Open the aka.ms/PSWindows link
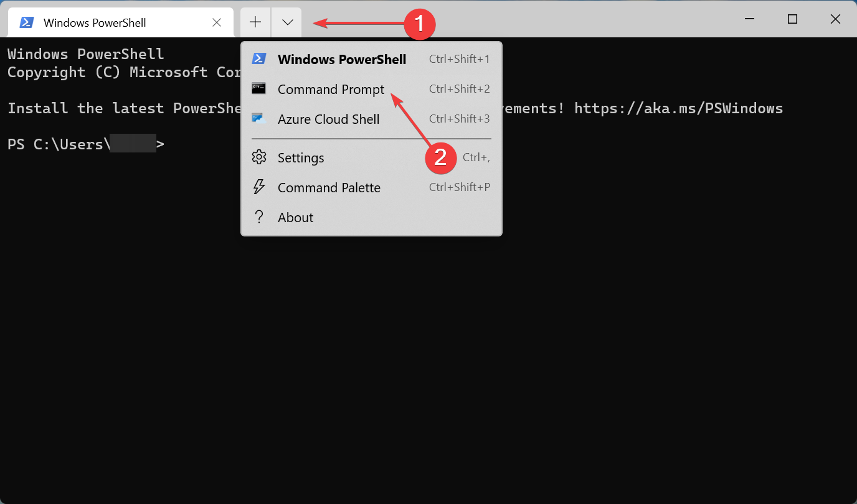Screen dimensions: 857x504 tap(679, 108)
